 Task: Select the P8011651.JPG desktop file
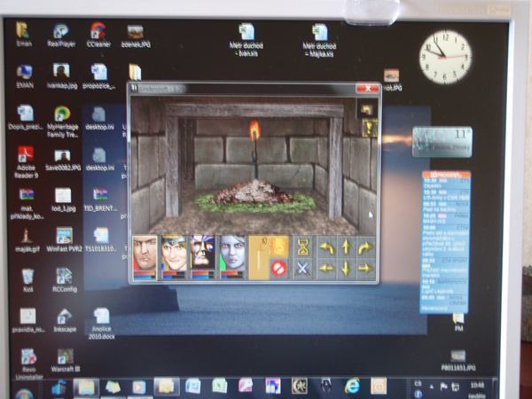458,361
